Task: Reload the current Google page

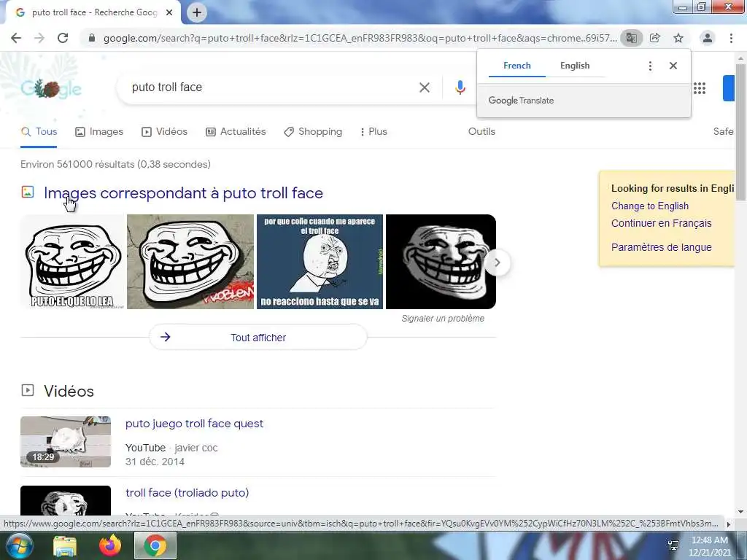Action: pos(63,38)
